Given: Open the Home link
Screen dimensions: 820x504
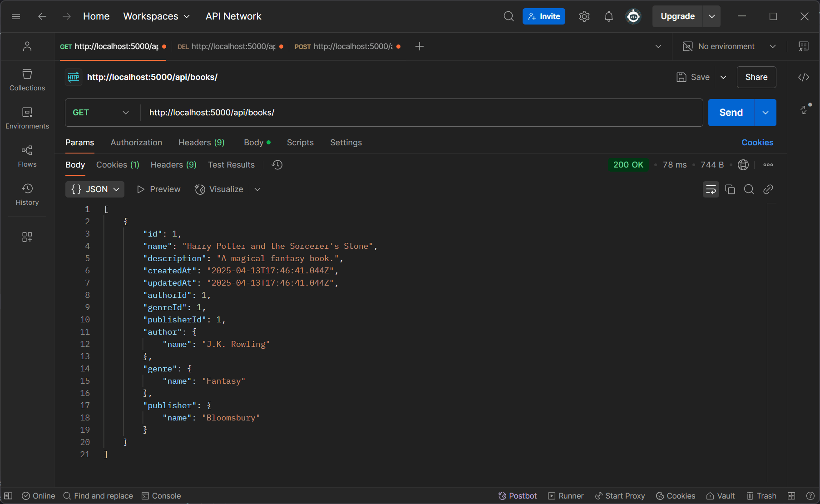Looking at the screenshot, I should (x=96, y=16).
